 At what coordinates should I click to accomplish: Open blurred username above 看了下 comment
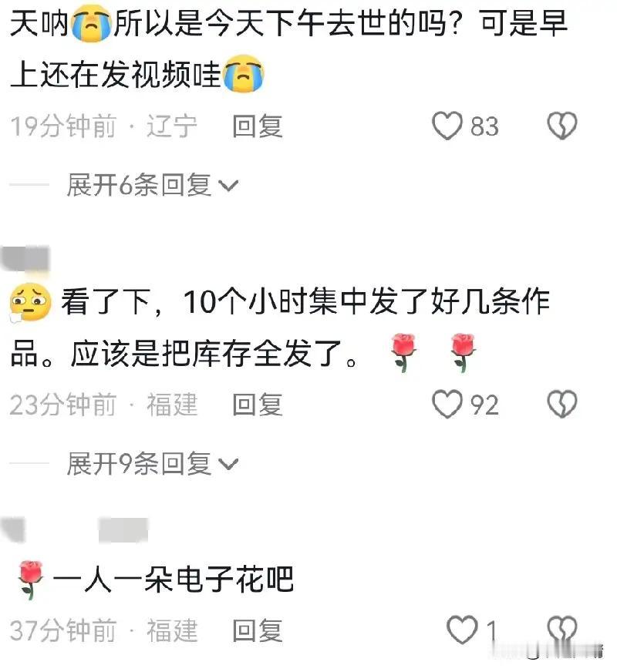coord(25,258)
